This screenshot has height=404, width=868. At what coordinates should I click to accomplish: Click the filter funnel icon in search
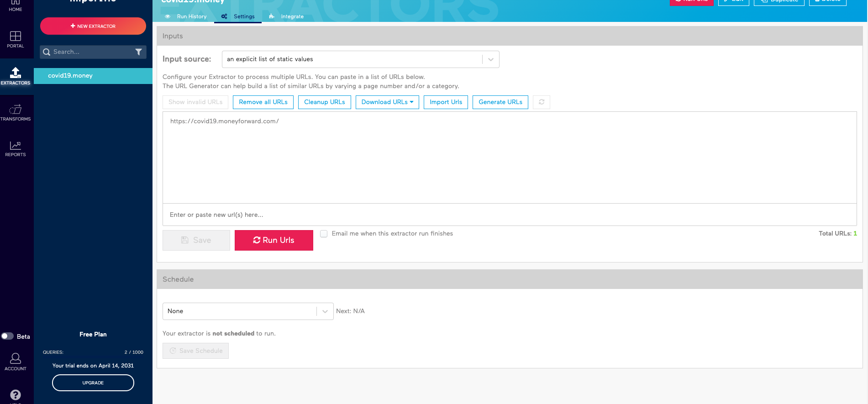(x=139, y=52)
